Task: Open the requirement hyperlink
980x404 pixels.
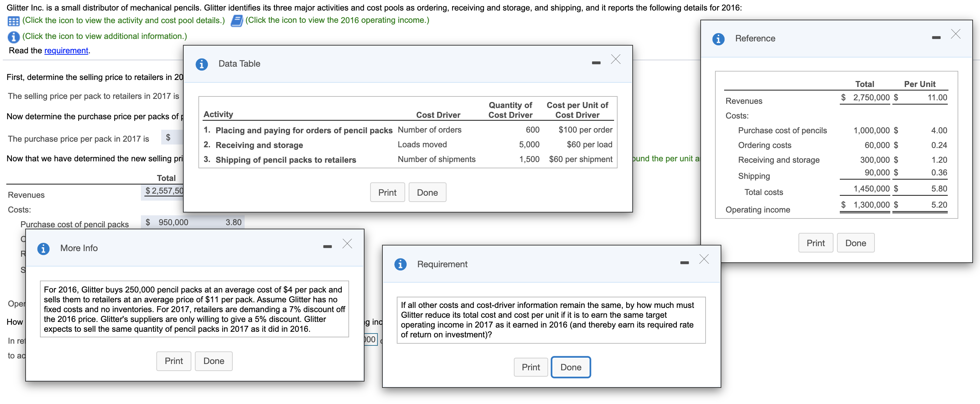Action: [x=66, y=50]
